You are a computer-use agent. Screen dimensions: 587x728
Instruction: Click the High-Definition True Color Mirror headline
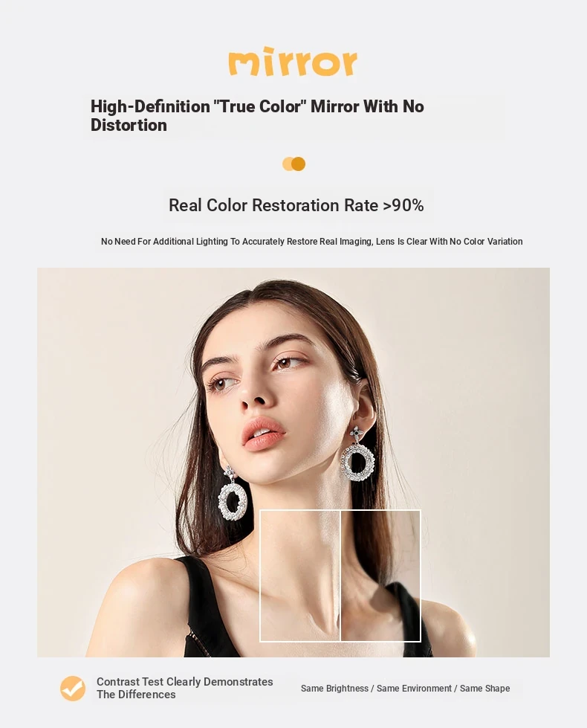click(257, 115)
